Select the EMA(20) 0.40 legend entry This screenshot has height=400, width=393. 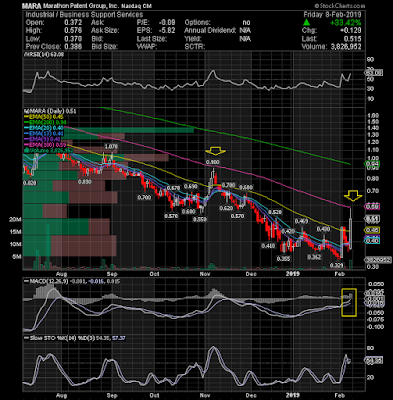coord(43,128)
